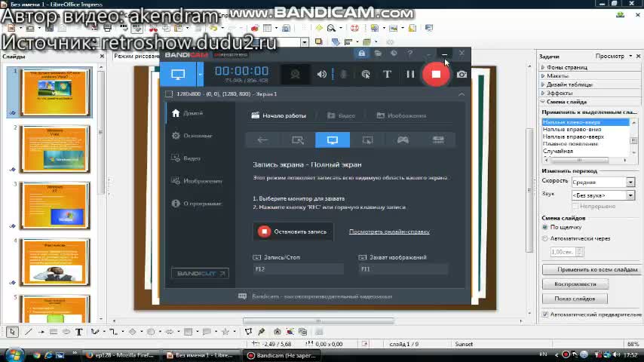The height and width of the screenshot is (362, 644).
Task: Select Автоматически через radio button
Action: pos(545,239)
